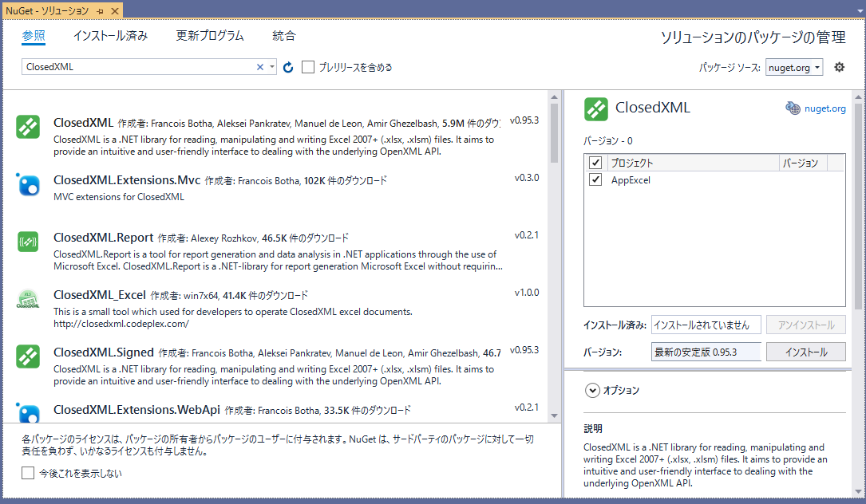
Task: Open package source settings gear
Action: click(839, 68)
